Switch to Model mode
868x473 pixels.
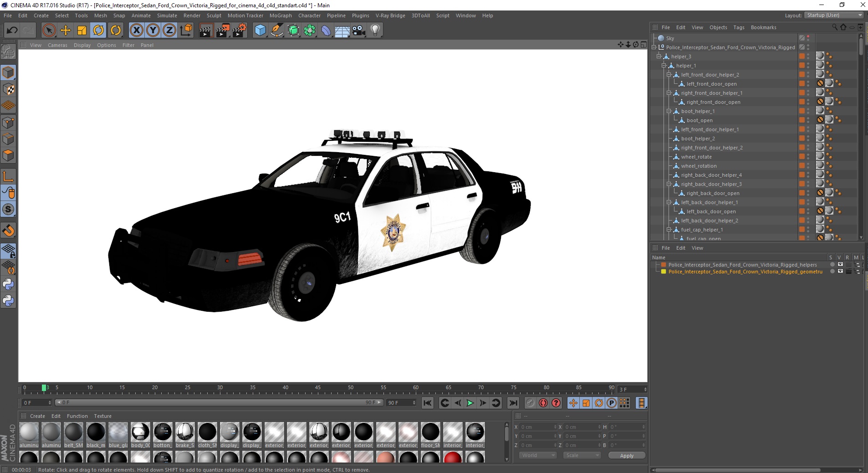click(x=8, y=72)
